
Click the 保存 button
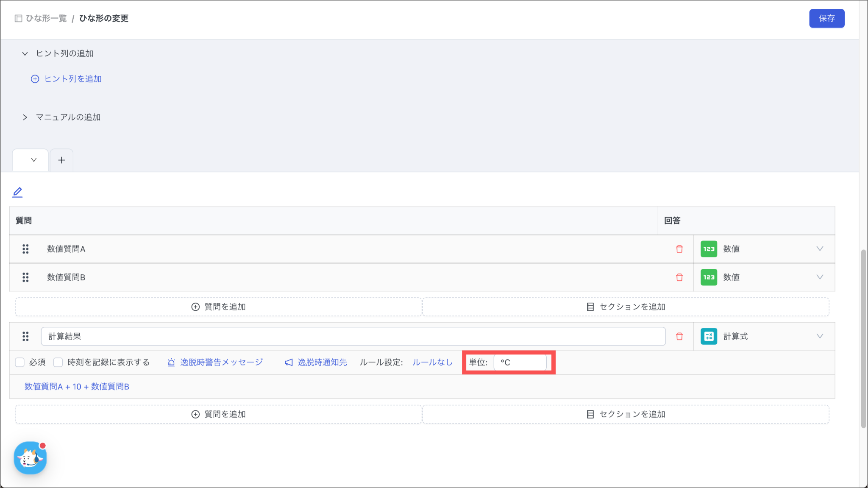826,18
